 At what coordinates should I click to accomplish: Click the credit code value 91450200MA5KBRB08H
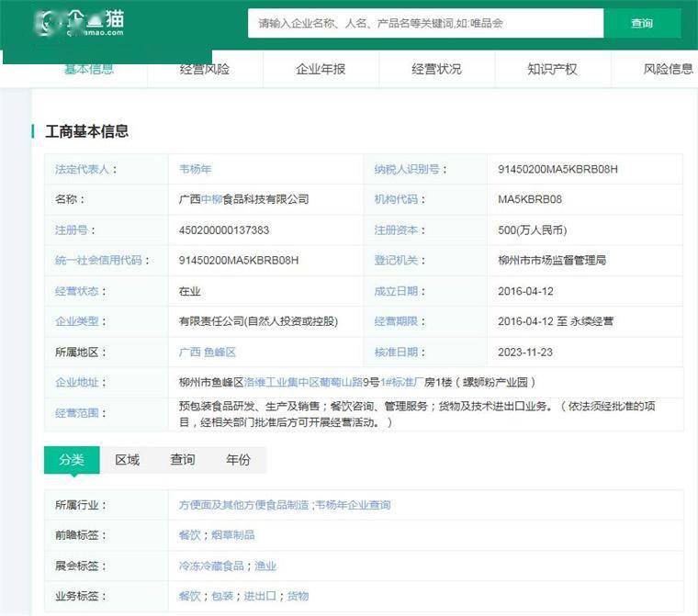[239, 261]
